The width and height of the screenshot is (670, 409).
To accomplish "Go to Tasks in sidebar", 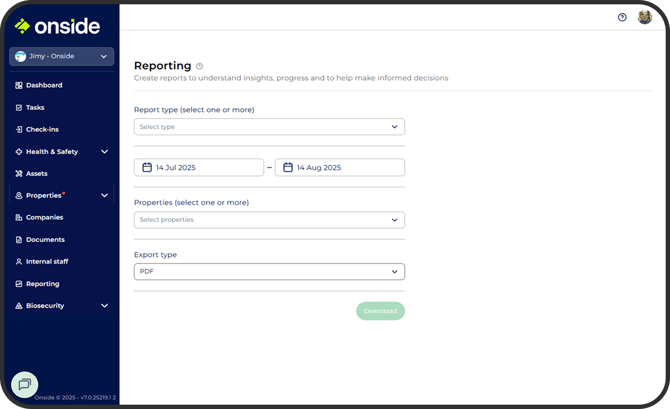I will [x=35, y=108].
